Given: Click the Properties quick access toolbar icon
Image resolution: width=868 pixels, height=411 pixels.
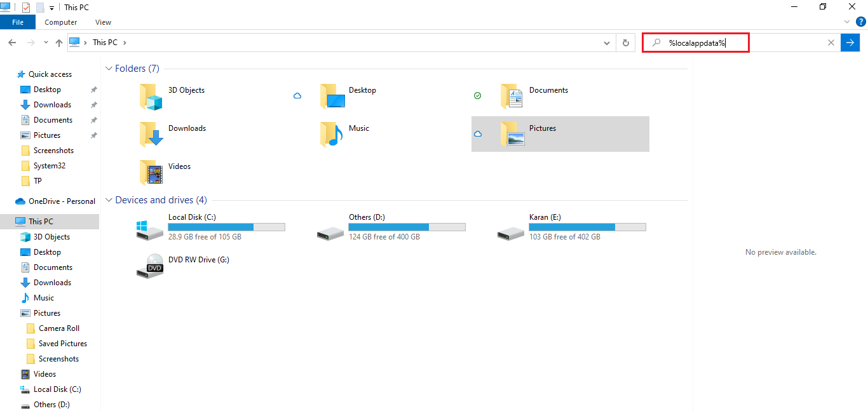Looking at the screenshot, I should (26, 8).
